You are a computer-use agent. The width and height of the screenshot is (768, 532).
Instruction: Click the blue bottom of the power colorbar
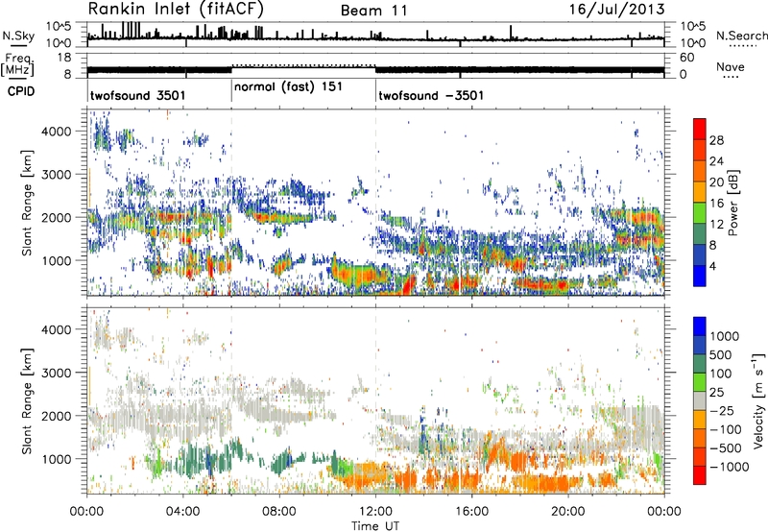[700, 277]
